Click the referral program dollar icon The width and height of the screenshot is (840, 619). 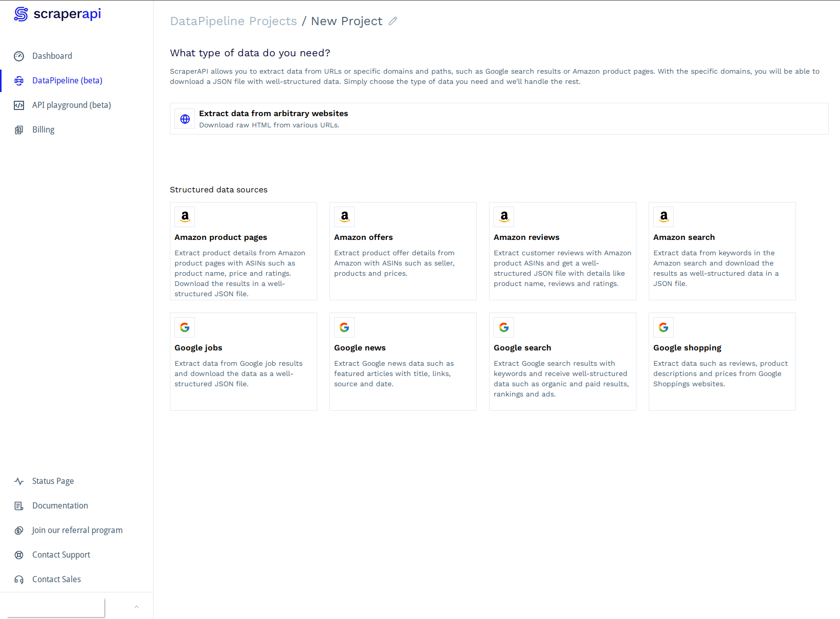19,530
